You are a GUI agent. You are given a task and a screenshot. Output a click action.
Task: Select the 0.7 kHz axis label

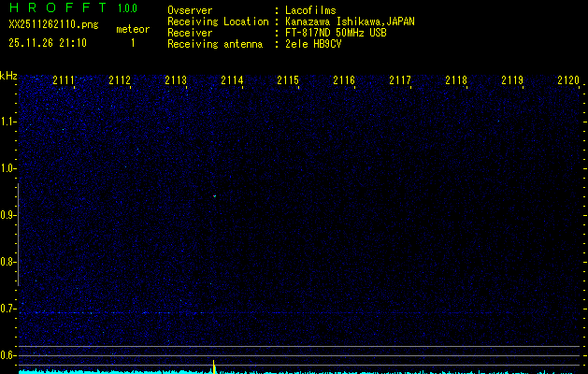click(x=8, y=309)
